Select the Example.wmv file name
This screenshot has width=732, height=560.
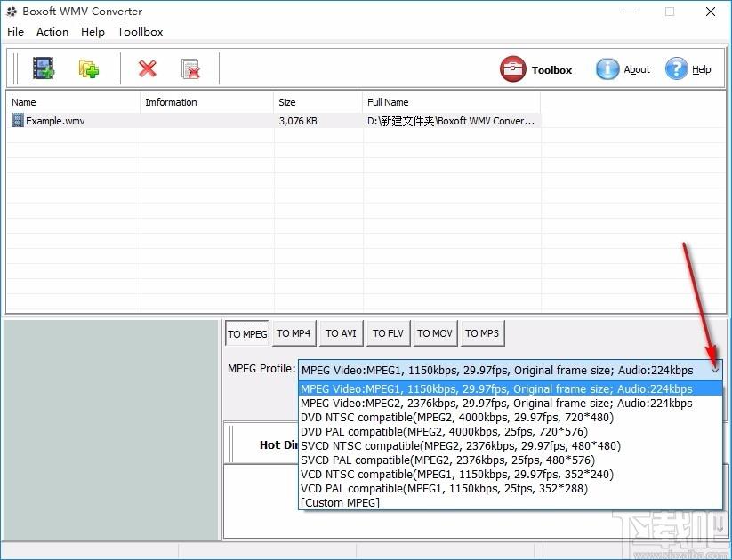(x=55, y=121)
